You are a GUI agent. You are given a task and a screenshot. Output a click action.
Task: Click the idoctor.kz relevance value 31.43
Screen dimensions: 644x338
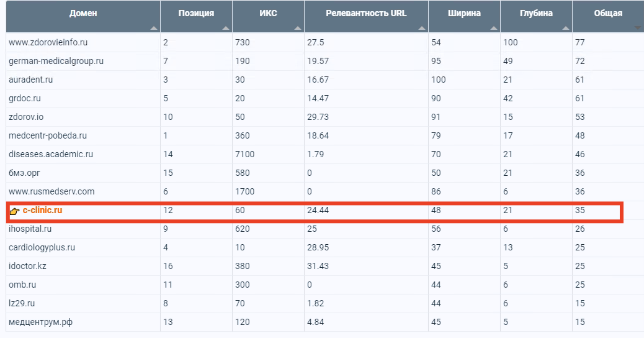318,266
